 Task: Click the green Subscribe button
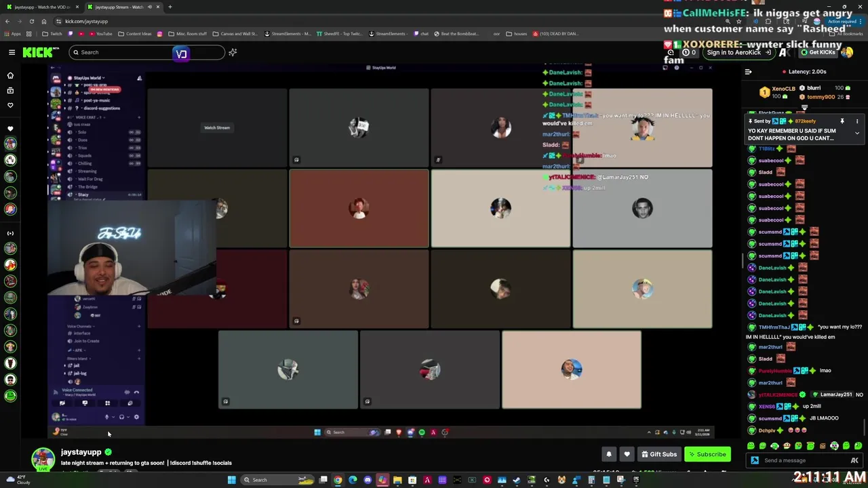(707, 454)
